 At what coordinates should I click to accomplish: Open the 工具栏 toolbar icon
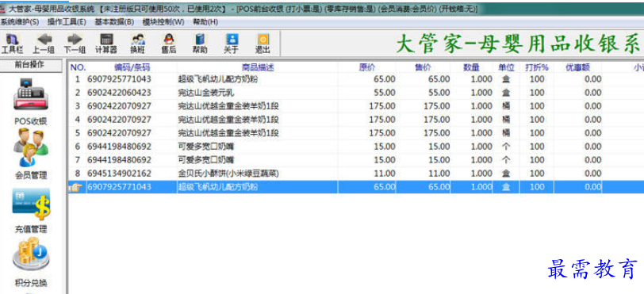tap(13, 44)
